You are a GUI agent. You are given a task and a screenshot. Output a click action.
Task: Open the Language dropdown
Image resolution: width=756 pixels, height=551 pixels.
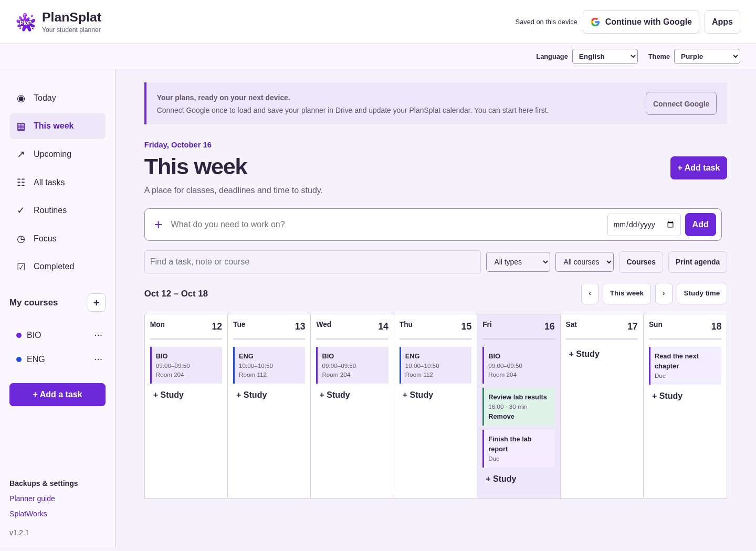(605, 57)
